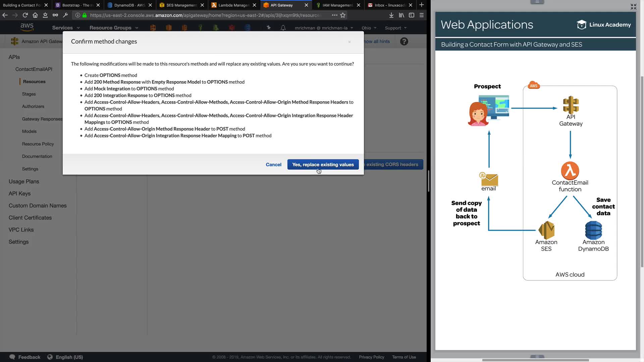The width and height of the screenshot is (644, 362).
Task: Open the browser downloads icon
Action: coord(391,15)
